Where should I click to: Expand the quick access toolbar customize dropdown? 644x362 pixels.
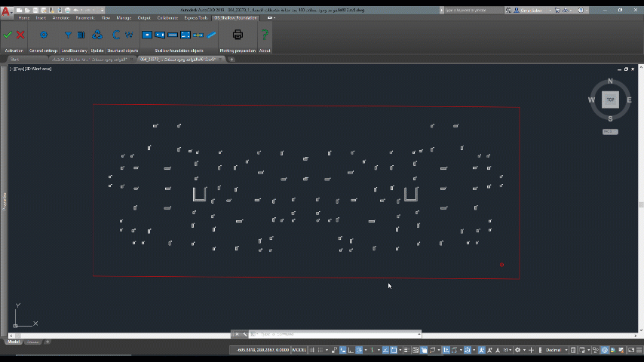click(x=102, y=10)
